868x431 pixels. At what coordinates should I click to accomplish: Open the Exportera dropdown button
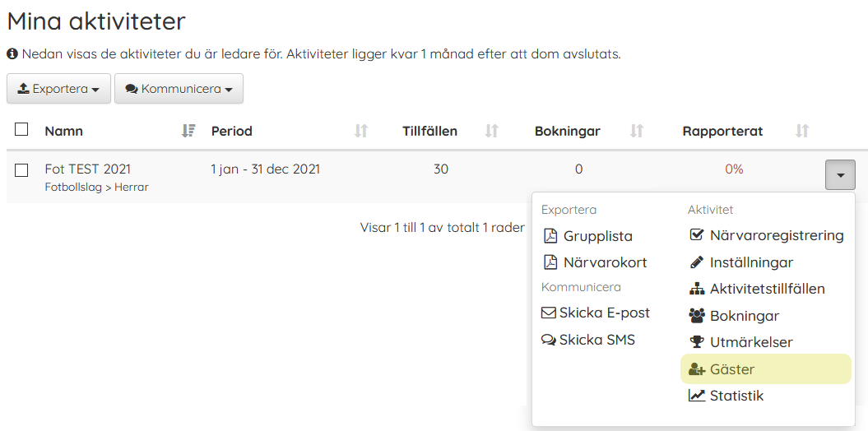click(x=58, y=89)
